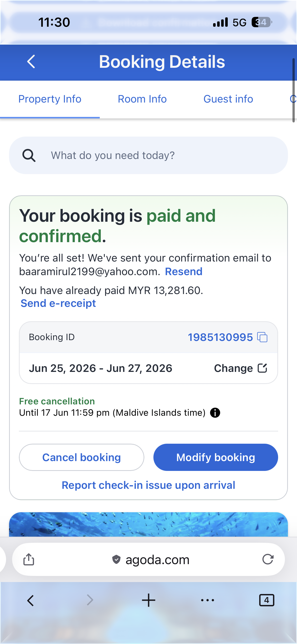Viewport: 297px width, 644px height.
Task: Tap the search magnifier icon
Action: (x=29, y=155)
